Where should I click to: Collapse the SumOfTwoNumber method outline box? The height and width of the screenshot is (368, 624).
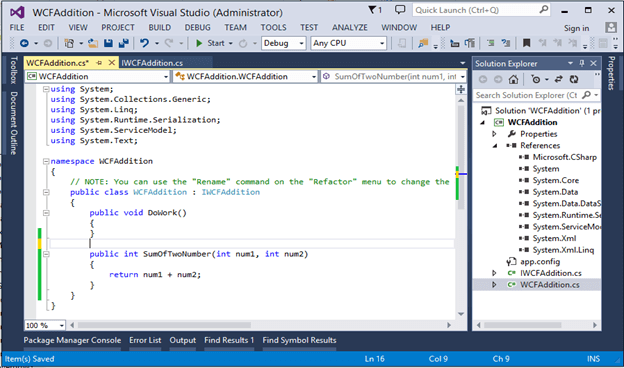click(46, 254)
